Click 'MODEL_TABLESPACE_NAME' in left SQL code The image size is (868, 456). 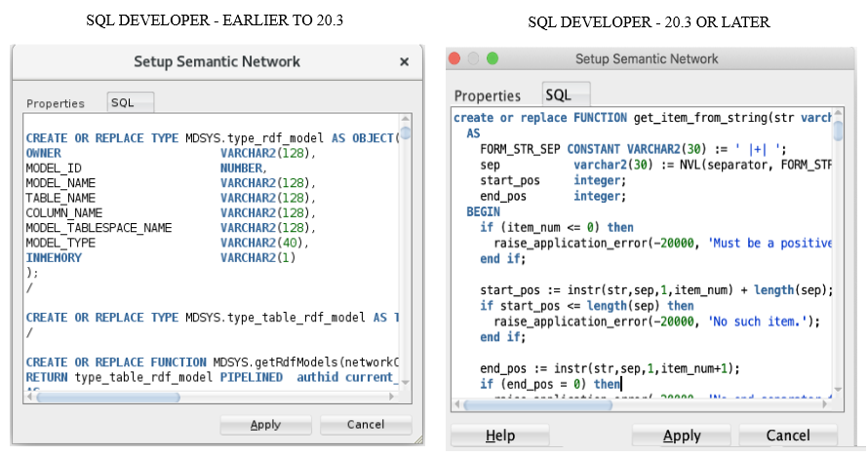pyautogui.click(x=99, y=228)
